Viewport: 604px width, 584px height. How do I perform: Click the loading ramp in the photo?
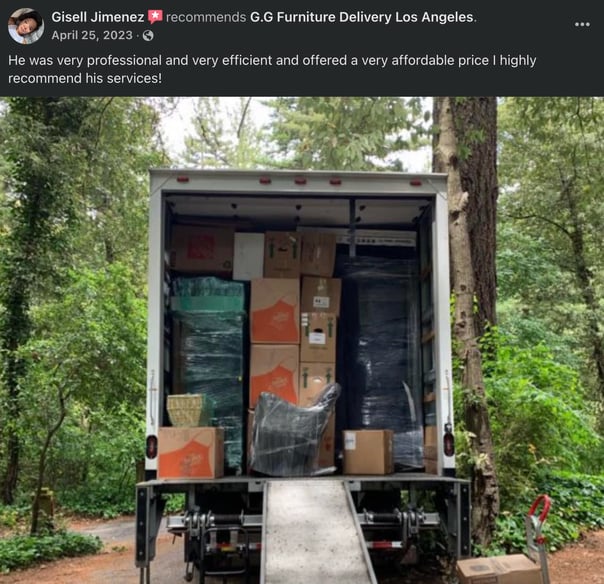(317, 532)
